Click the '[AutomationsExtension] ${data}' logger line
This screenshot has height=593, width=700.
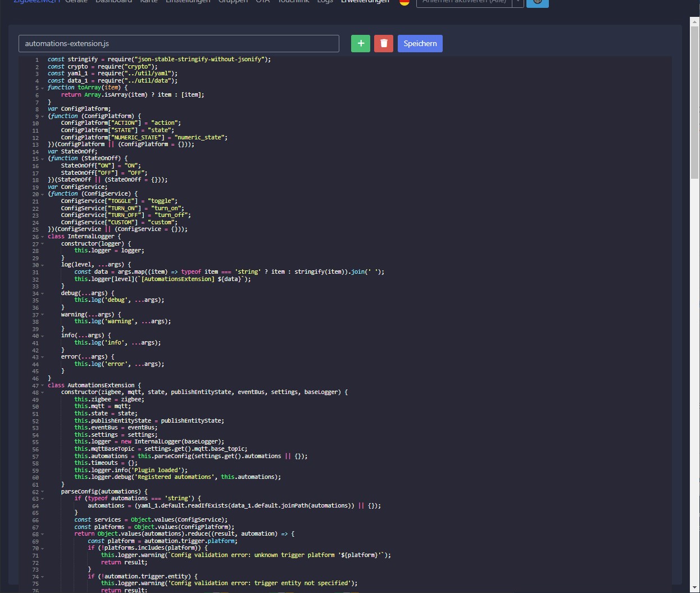(162, 279)
